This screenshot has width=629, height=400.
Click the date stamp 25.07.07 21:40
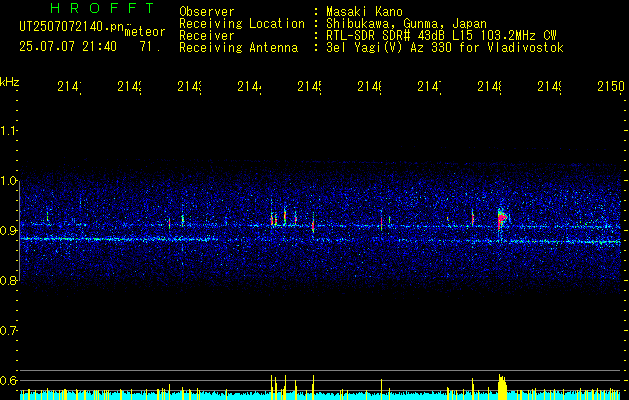pos(68,47)
